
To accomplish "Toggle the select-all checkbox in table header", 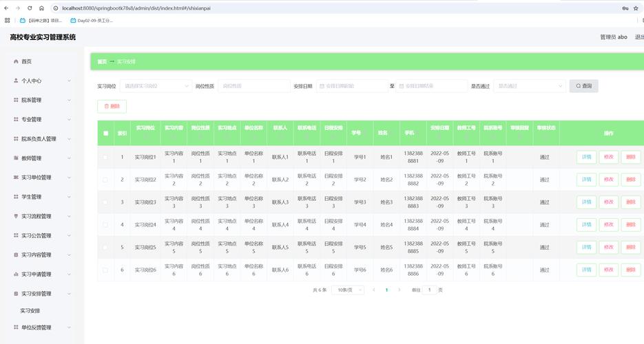I will (105, 133).
